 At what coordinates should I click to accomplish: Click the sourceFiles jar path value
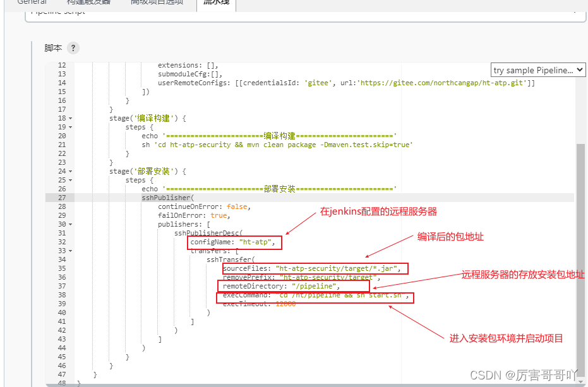337,268
